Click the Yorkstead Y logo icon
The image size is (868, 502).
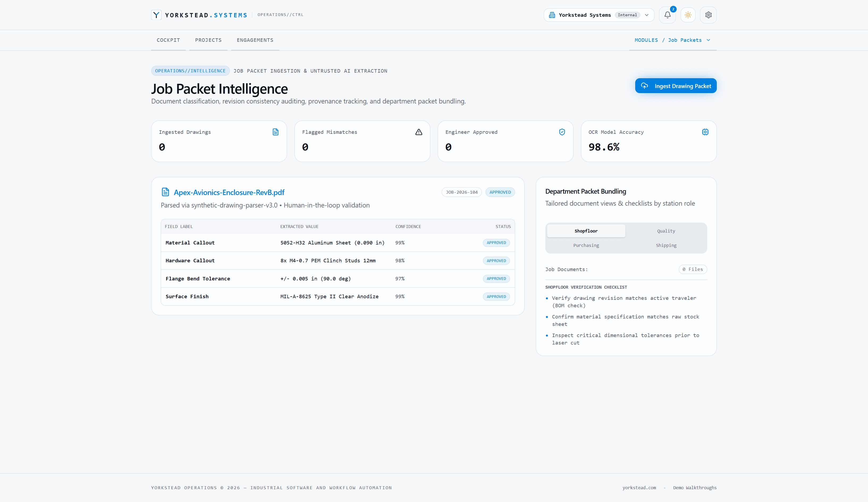point(156,15)
